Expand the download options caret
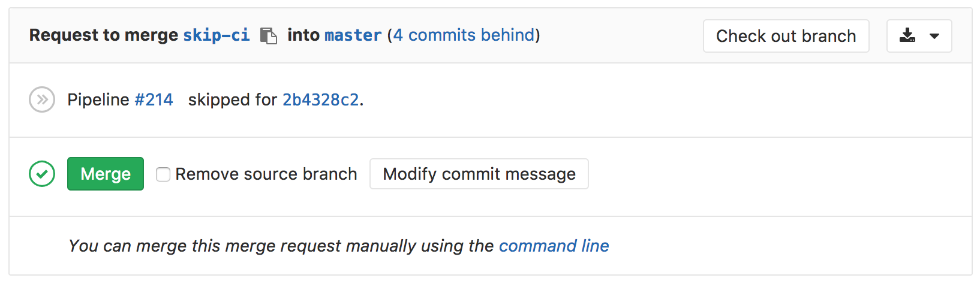The width and height of the screenshot is (980, 284). pos(934,36)
